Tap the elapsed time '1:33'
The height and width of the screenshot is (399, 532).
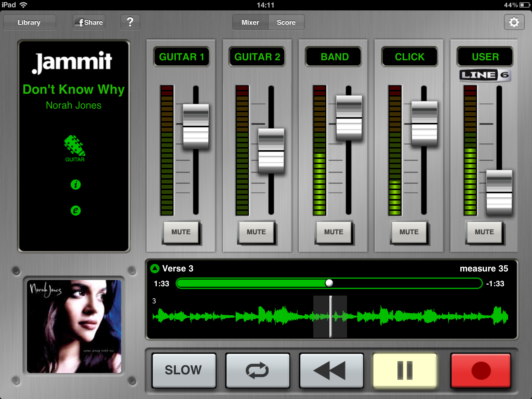click(161, 283)
